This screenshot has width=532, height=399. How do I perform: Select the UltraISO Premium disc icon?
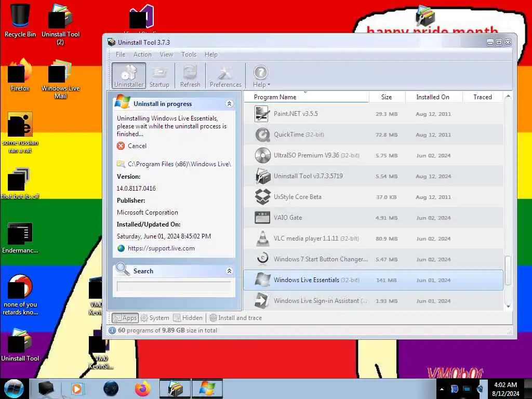point(262,155)
